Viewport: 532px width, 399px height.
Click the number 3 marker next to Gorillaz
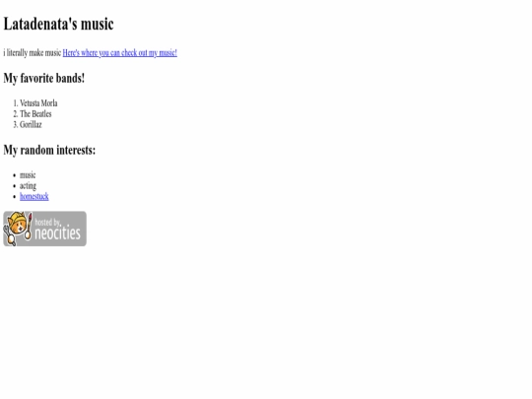(x=15, y=124)
